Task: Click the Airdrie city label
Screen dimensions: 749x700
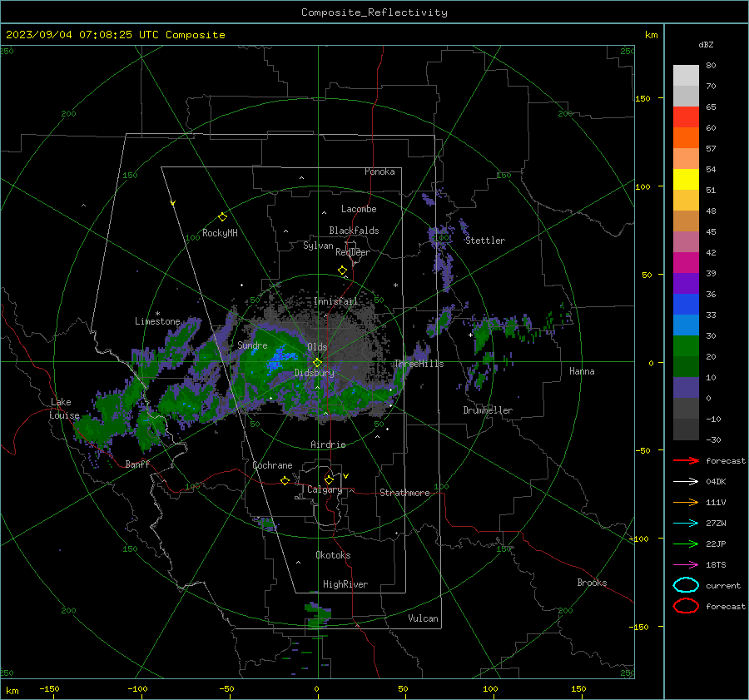Action: 328,444
